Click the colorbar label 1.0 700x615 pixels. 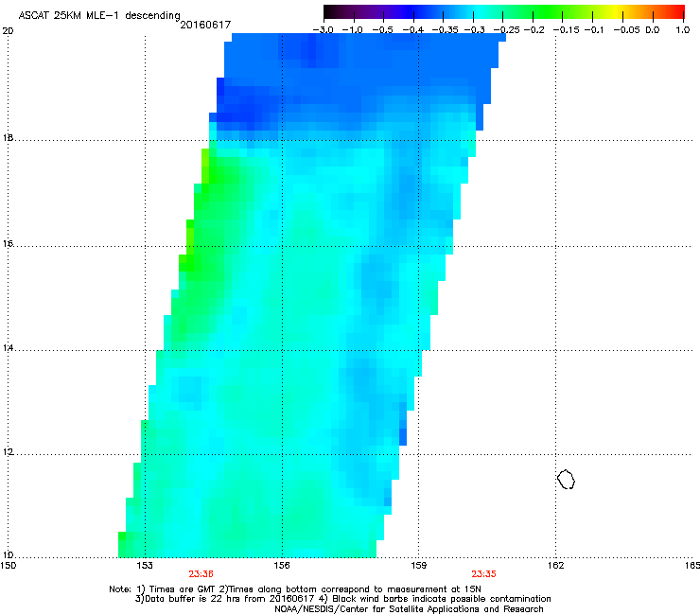(x=683, y=30)
